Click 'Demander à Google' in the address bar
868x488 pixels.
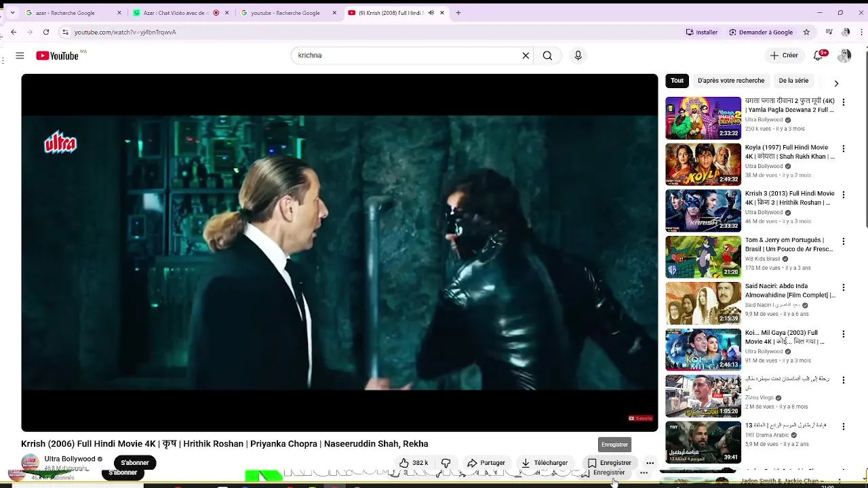point(761,32)
